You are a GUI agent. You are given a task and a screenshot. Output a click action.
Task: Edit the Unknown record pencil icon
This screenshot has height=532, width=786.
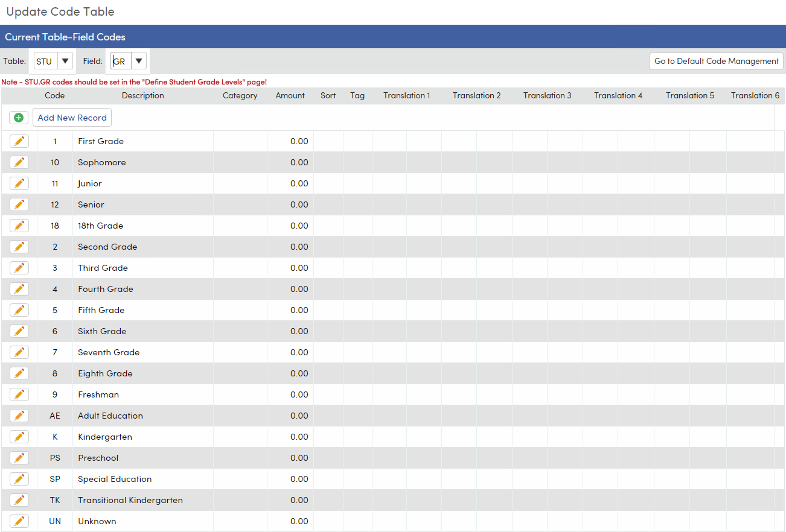[x=19, y=521]
